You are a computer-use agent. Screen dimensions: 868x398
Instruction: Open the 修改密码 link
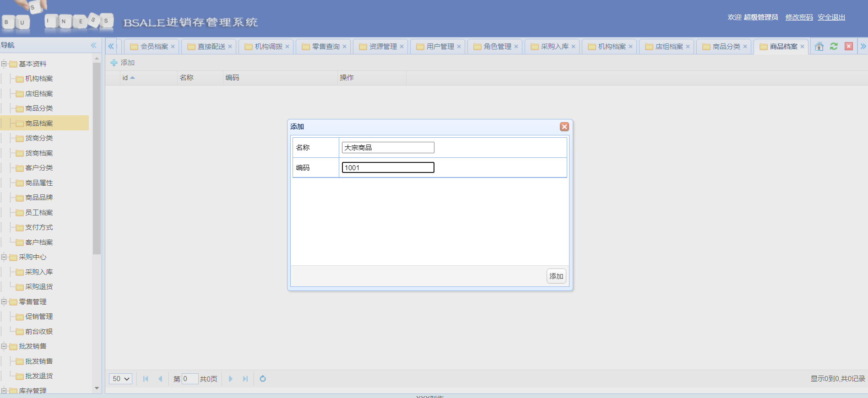point(799,17)
